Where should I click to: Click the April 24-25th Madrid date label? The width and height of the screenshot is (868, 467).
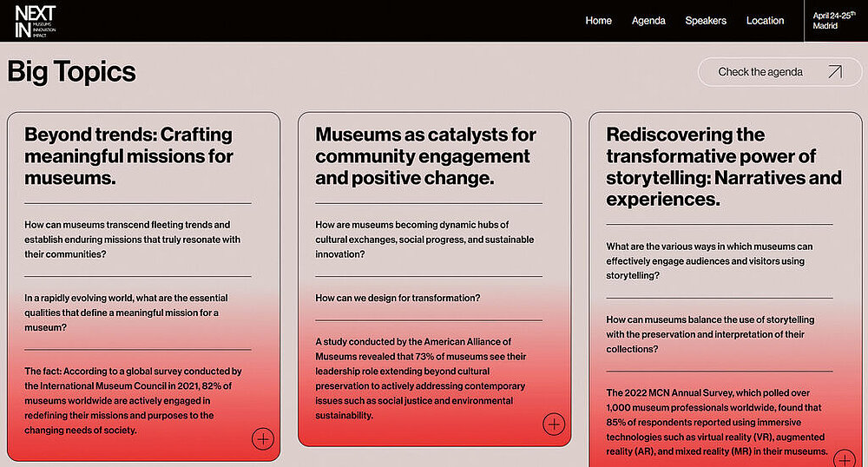coord(832,21)
